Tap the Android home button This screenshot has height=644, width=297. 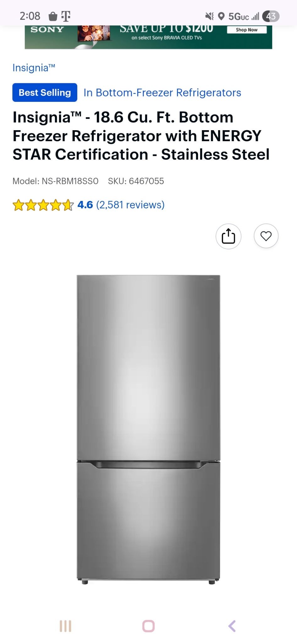148,626
